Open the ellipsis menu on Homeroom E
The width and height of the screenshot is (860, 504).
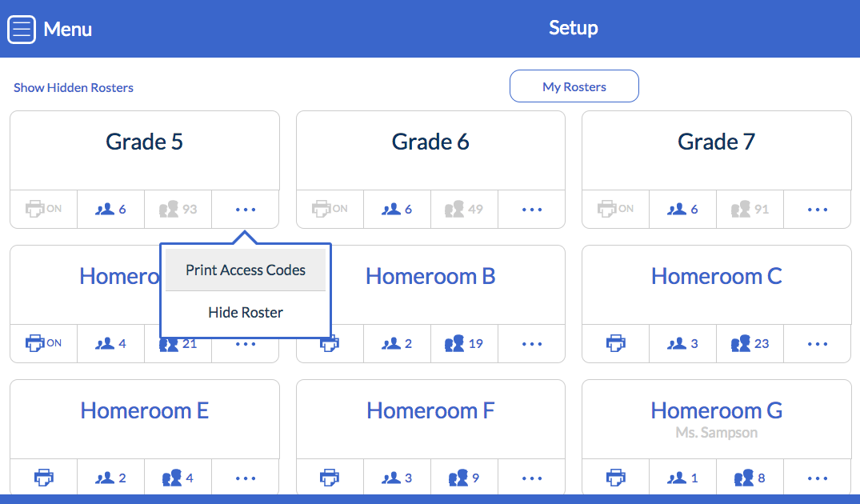(245, 478)
